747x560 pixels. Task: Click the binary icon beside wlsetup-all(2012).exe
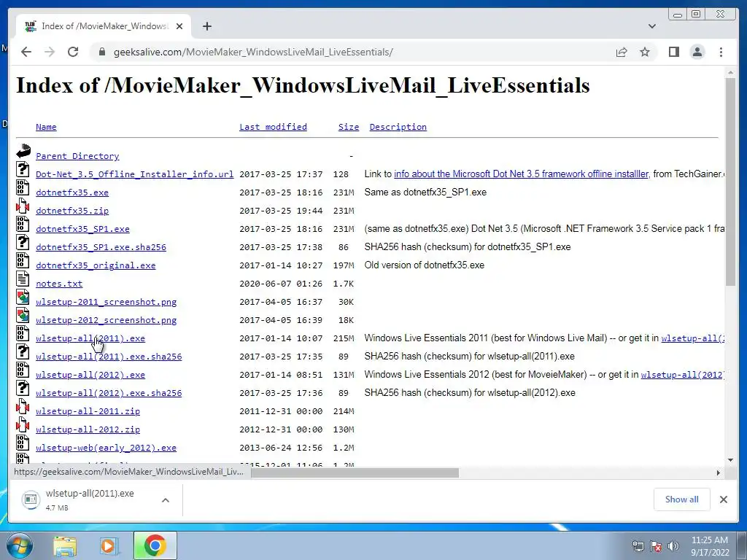[x=23, y=370]
